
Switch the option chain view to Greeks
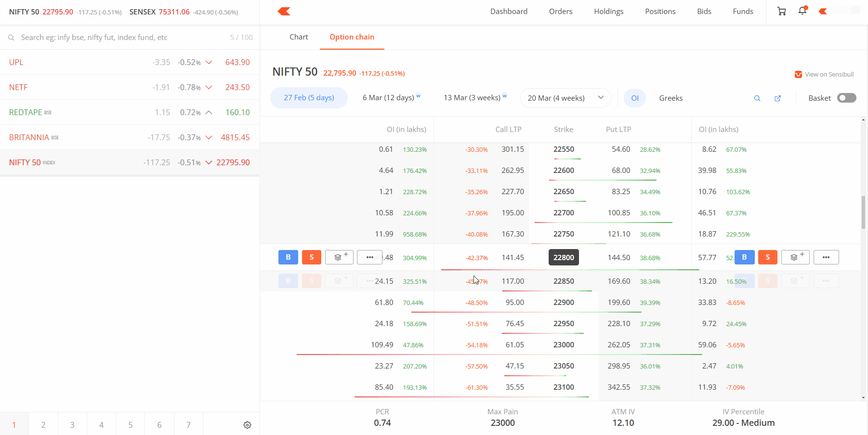click(x=671, y=98)
